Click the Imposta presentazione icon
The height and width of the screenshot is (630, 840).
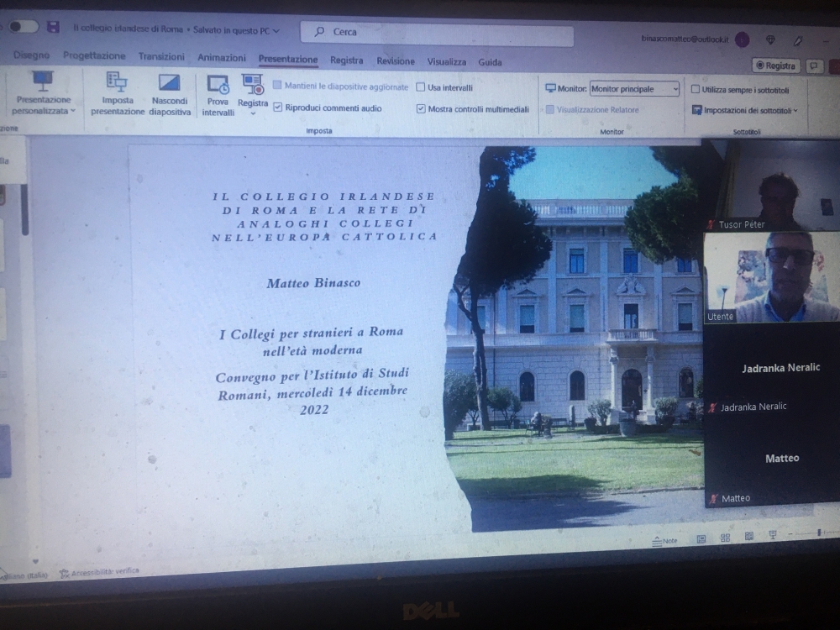click(x=117, y=82)
